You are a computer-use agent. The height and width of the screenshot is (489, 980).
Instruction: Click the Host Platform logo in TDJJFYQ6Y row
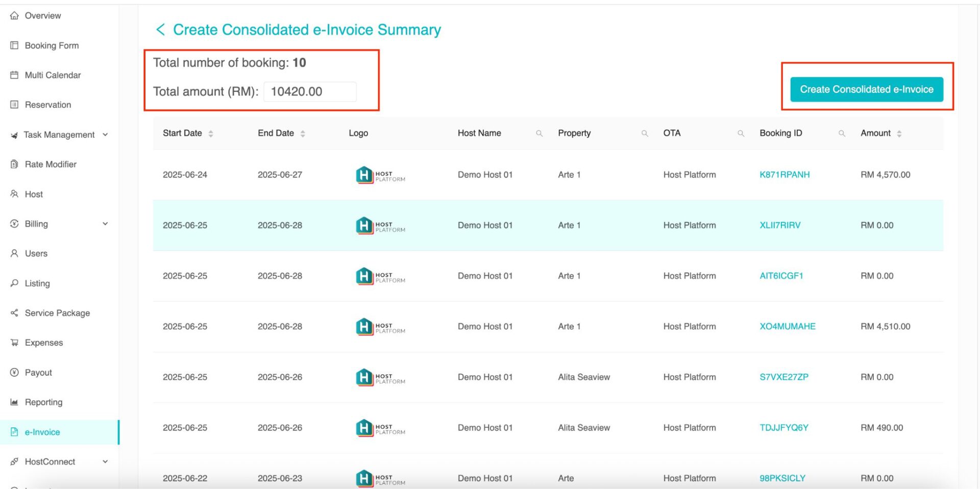point(380,428)
